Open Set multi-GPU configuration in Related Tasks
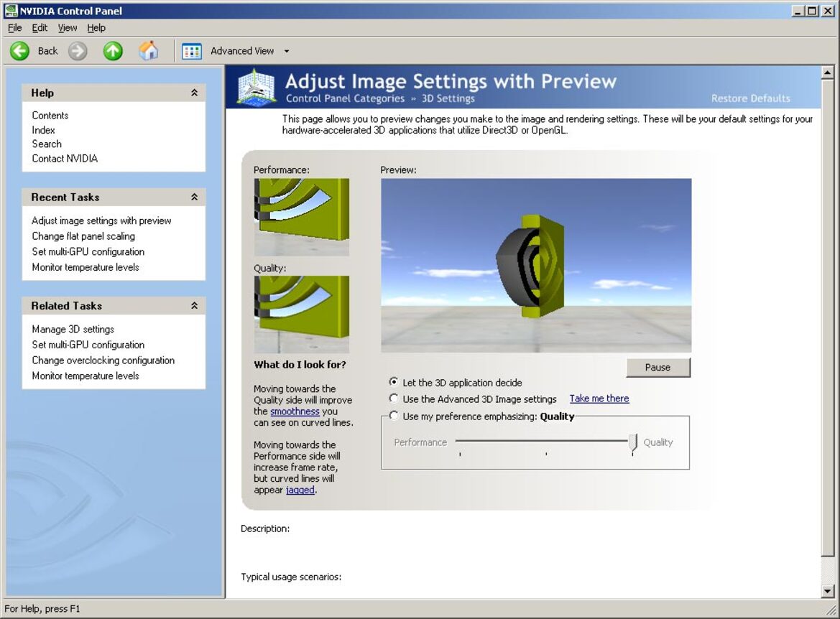The width and height of the screenshot is (840, 619). [x=88, y=345]
